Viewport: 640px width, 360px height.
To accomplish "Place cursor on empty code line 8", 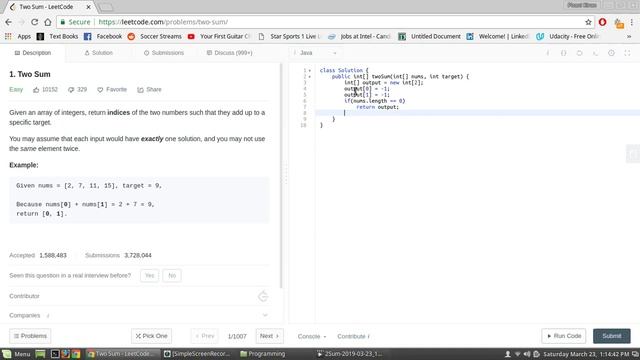I will pyautogui.click(x=478, y=113).
